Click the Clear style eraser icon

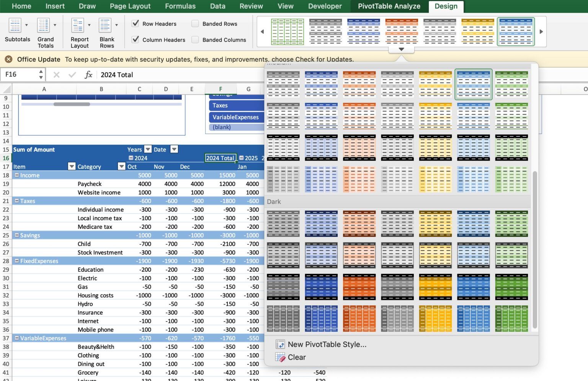pyautogui.click(x=280, y=357)
